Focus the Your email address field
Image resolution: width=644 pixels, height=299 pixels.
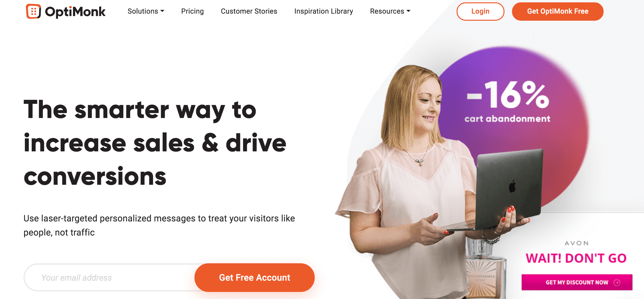pos(109,277)
